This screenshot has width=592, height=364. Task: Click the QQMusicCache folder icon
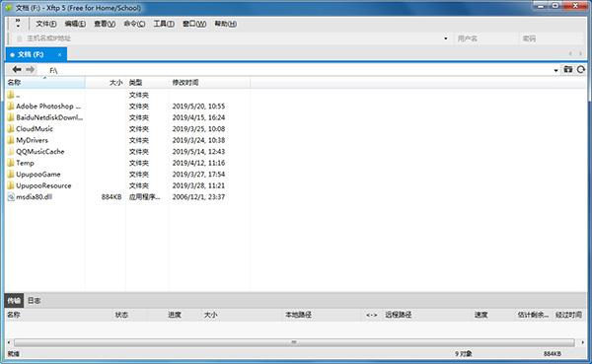pos(11,151)
